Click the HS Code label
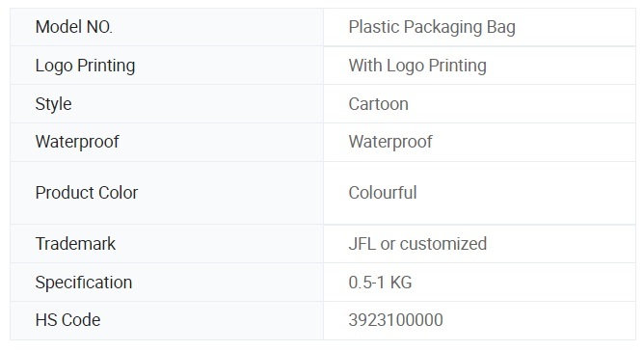 click(67, 320)
